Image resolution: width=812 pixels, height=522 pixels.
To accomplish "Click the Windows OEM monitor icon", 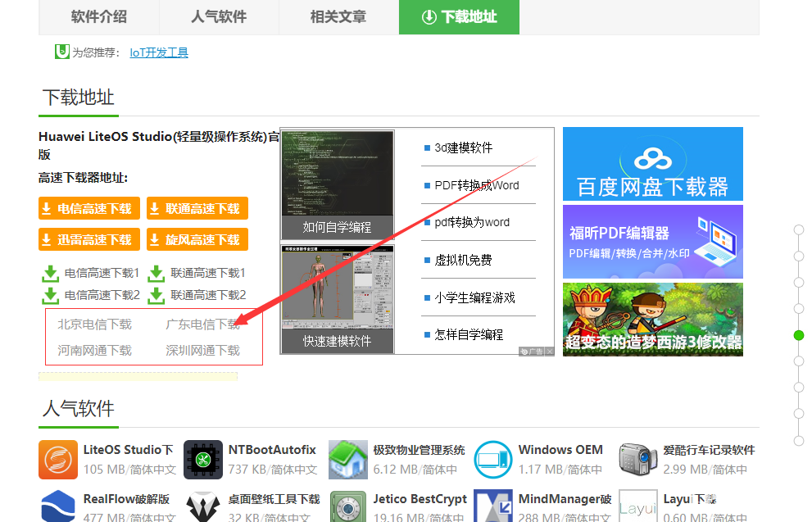I will (493, 460).
